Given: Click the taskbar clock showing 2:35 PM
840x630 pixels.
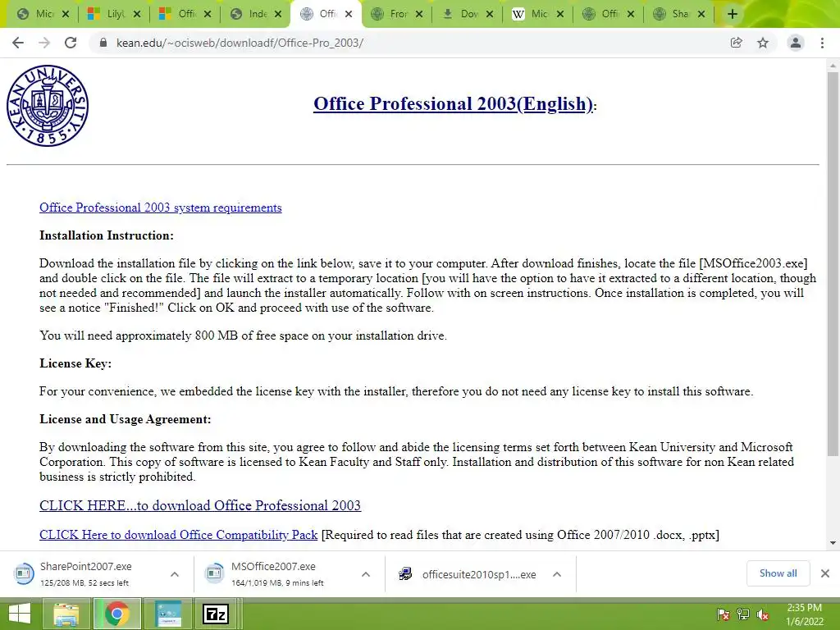Looking at the screenshot, I should point(804,614).
